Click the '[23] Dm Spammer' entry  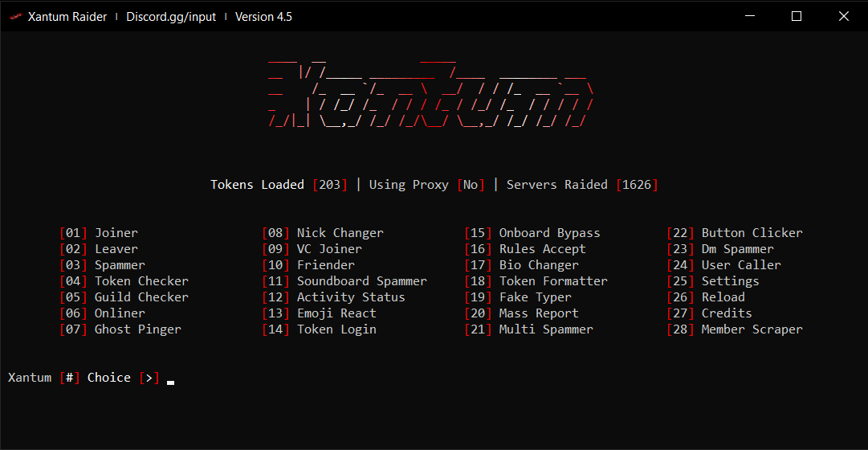click(720, 249)
